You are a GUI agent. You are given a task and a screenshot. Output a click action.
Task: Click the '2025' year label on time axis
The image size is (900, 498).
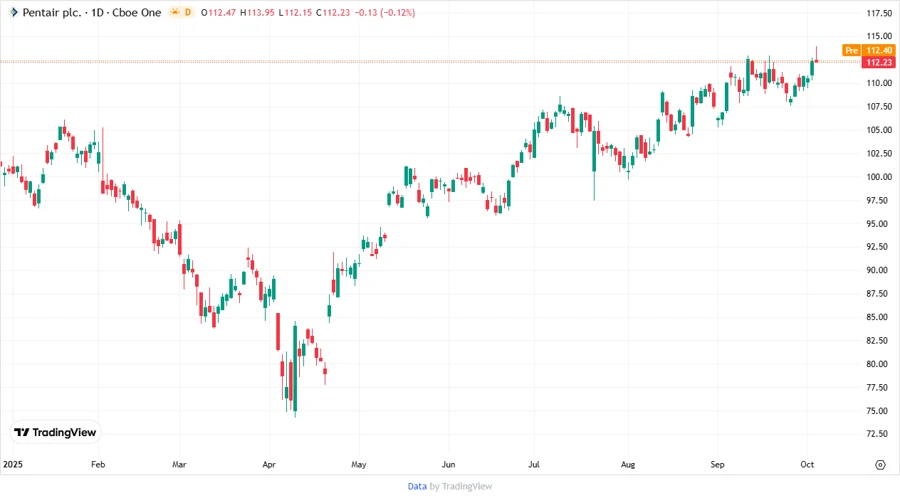pos(12,464)
